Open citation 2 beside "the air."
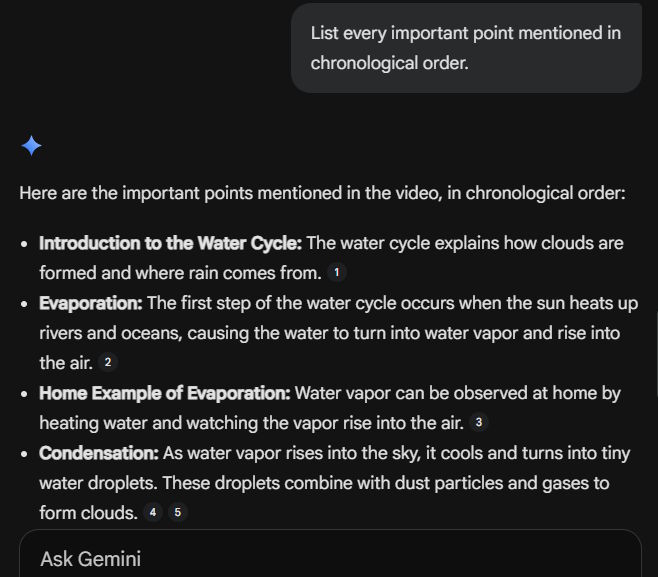The height and width of the screenshot is (577, 658). [108, 363]
